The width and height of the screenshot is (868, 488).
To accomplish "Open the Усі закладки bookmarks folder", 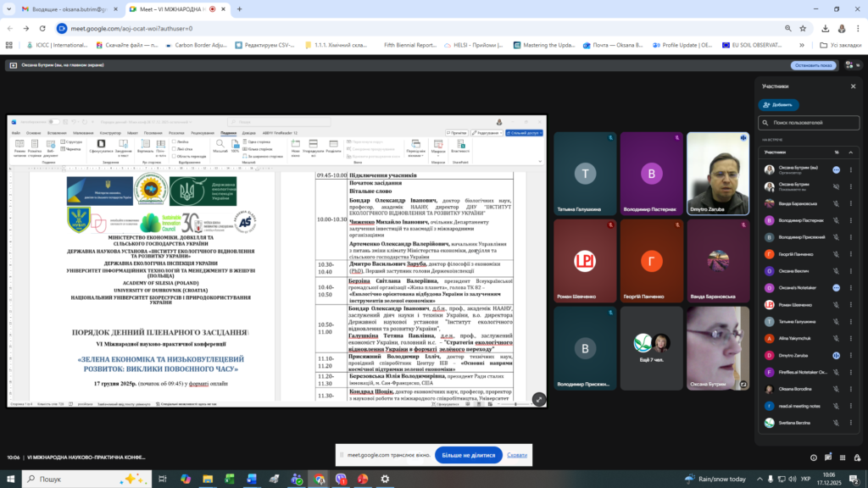I will click(841, 45).
